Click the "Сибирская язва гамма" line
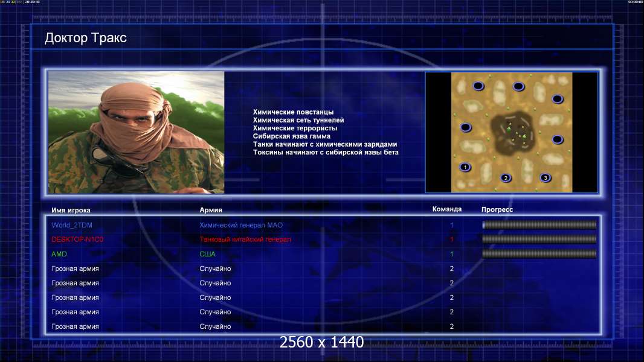 292,136
